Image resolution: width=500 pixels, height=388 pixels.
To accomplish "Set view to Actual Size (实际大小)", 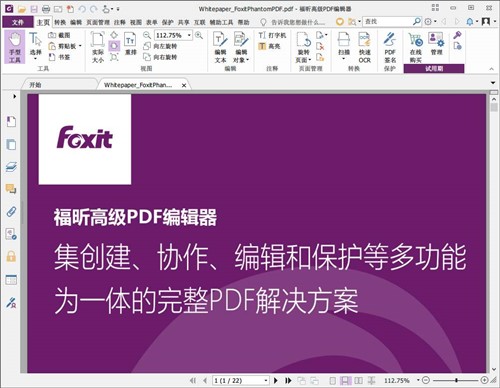I will click(98, 47).
